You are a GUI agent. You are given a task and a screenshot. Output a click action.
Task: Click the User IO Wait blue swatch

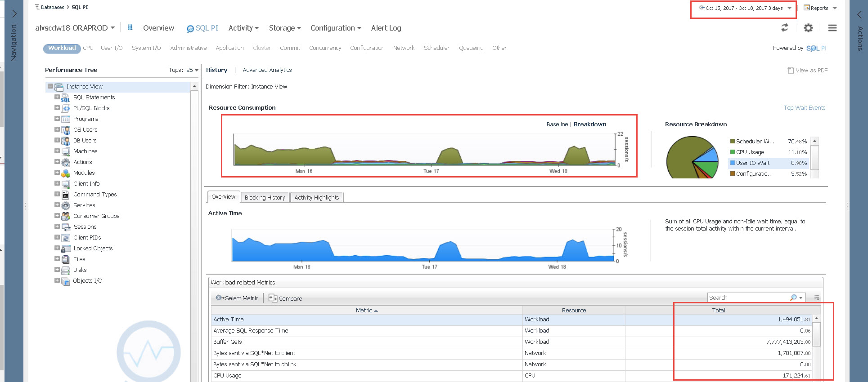click(733, 163)
